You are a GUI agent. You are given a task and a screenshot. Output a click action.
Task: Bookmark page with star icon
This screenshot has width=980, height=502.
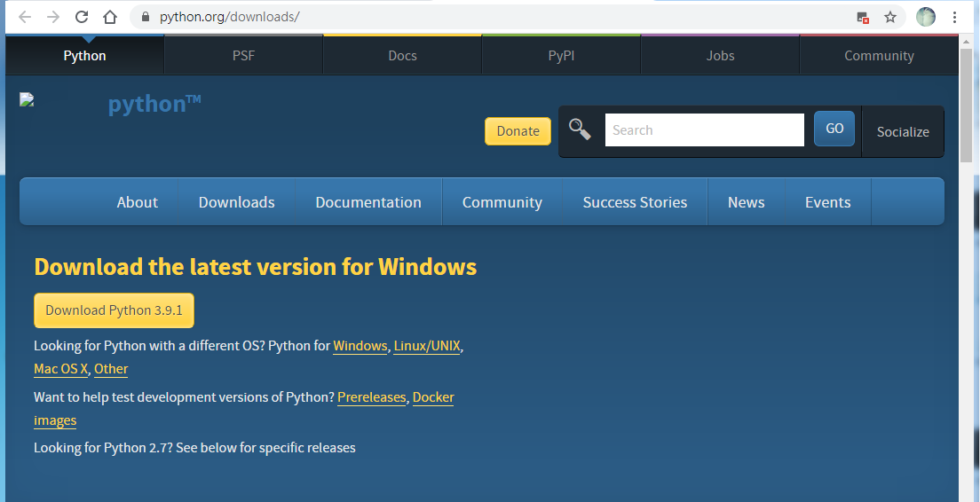890,18
